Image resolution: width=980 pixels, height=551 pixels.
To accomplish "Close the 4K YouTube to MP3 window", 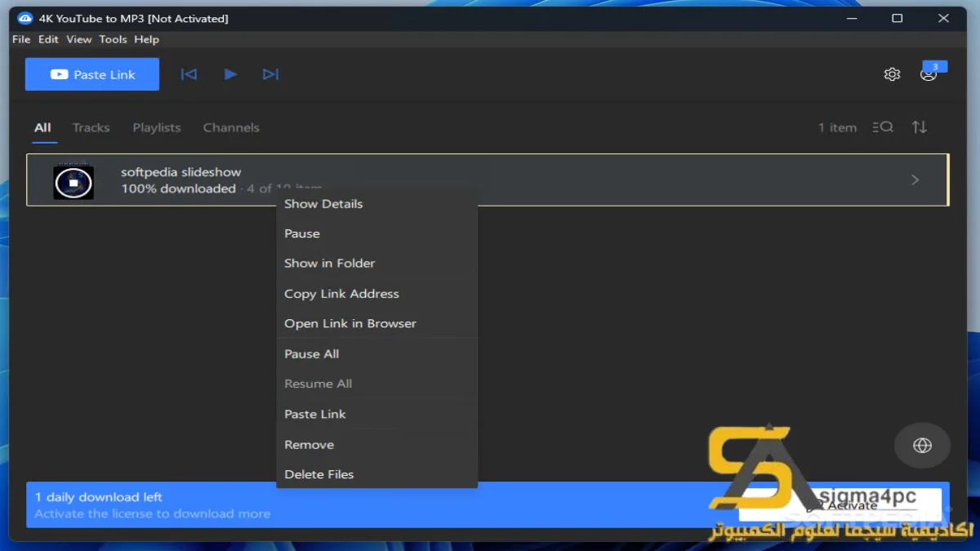I will click(x=943, y=18).
